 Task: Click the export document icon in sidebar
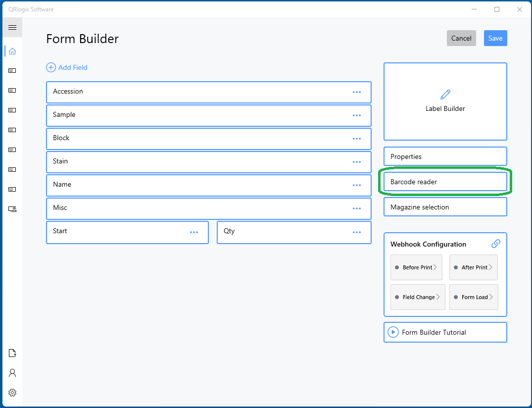[12, 353]
